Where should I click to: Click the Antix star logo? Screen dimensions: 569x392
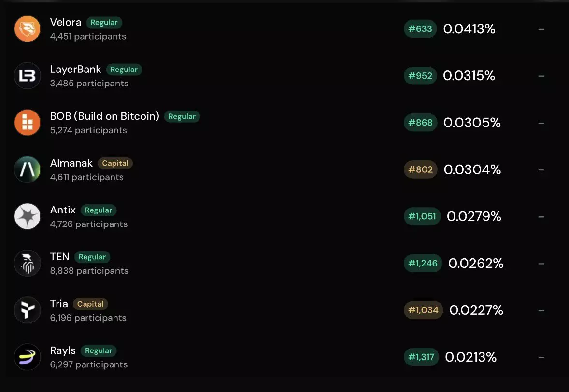coord(28,216)
